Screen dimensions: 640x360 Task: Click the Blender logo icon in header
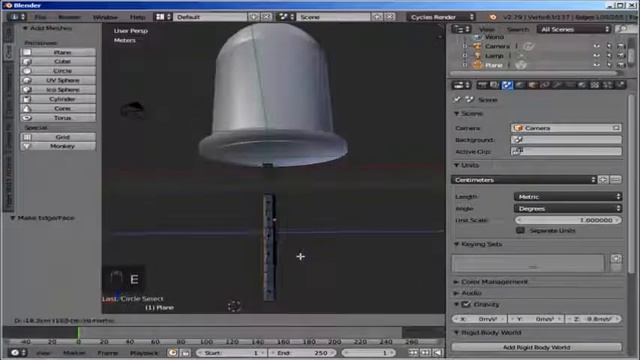(493, 17)
